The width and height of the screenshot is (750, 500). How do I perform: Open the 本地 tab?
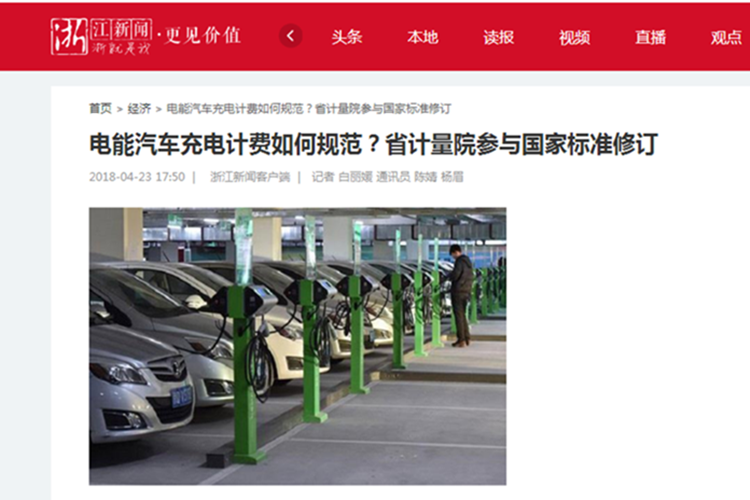coord(422,37)
